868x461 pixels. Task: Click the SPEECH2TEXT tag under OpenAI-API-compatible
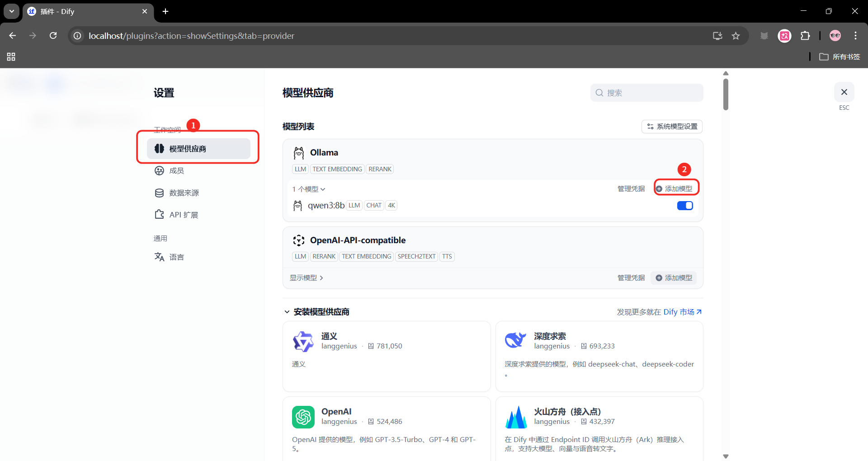[x=416, y=256]
